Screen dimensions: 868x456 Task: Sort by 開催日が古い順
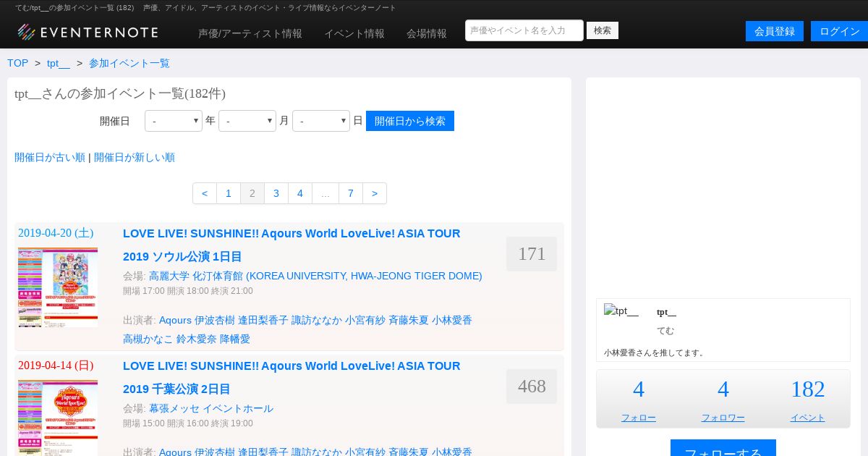tap(50, 157)
